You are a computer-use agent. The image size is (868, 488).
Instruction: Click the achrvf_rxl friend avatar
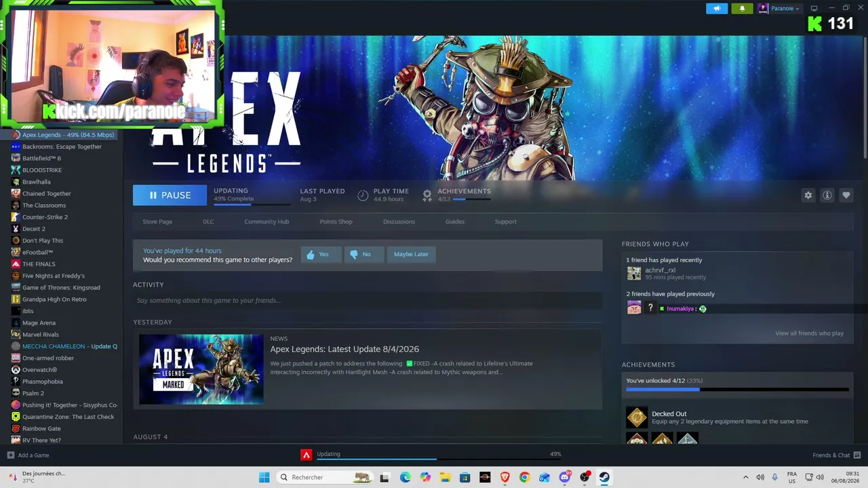(634, 273)
